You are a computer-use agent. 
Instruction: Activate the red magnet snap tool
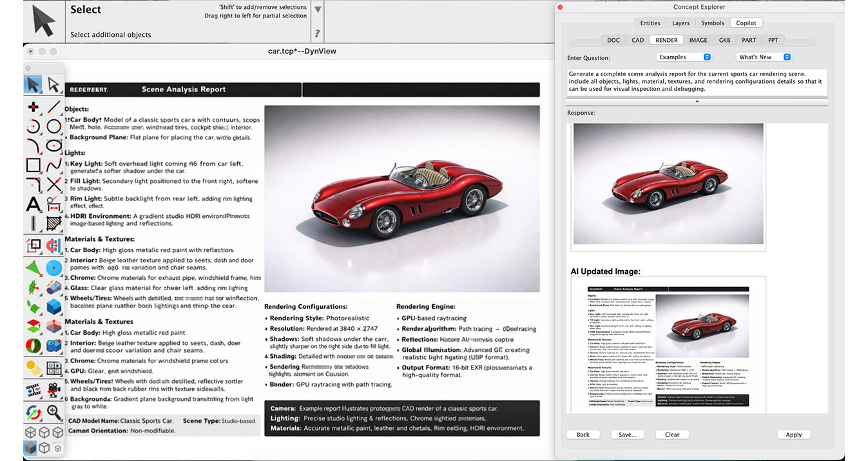tap(53, 246)
